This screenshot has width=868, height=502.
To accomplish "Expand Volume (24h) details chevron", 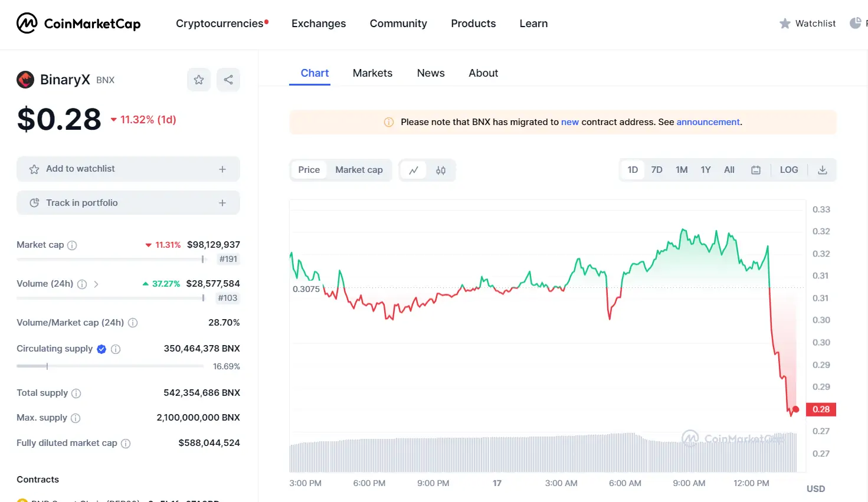I will pyautogui.click(x=96, y=284).
